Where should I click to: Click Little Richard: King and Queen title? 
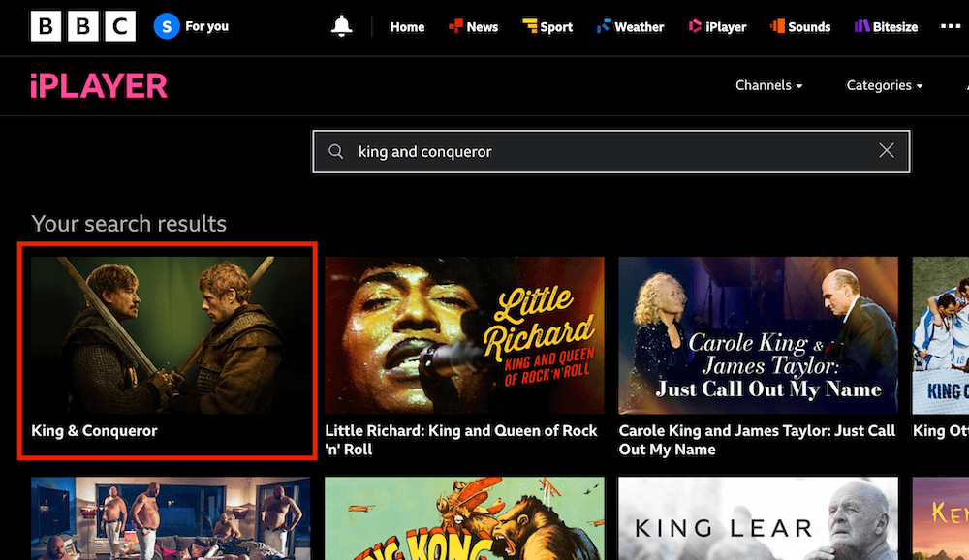tap(461, 440)
